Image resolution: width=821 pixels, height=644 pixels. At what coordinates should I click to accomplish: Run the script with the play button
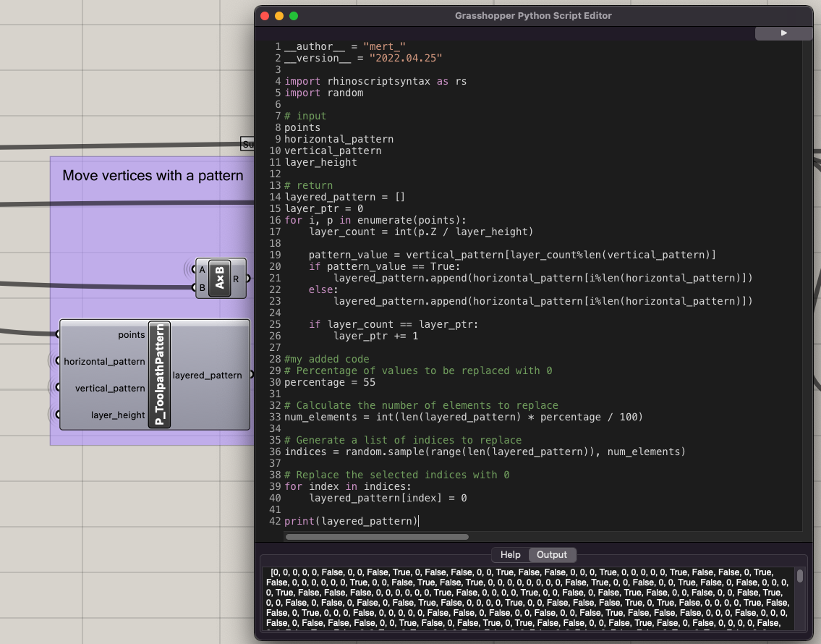click(x=783, y=33)
